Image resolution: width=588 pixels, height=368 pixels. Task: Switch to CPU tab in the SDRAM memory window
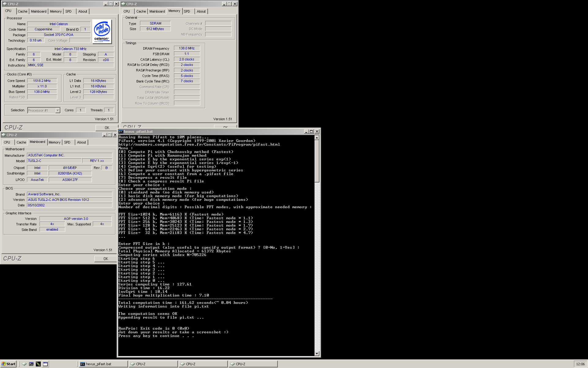127,11
